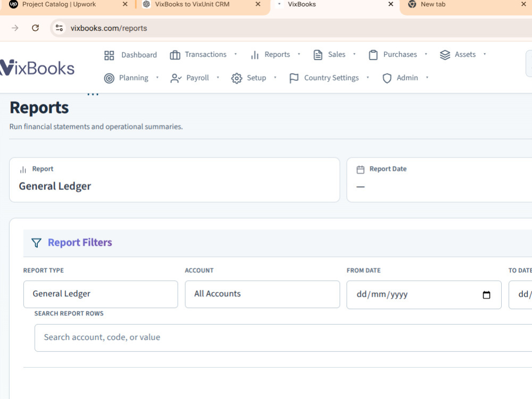Expand the Setup menu arrow
Screen dimensions: 532x399
pos(275,78)
